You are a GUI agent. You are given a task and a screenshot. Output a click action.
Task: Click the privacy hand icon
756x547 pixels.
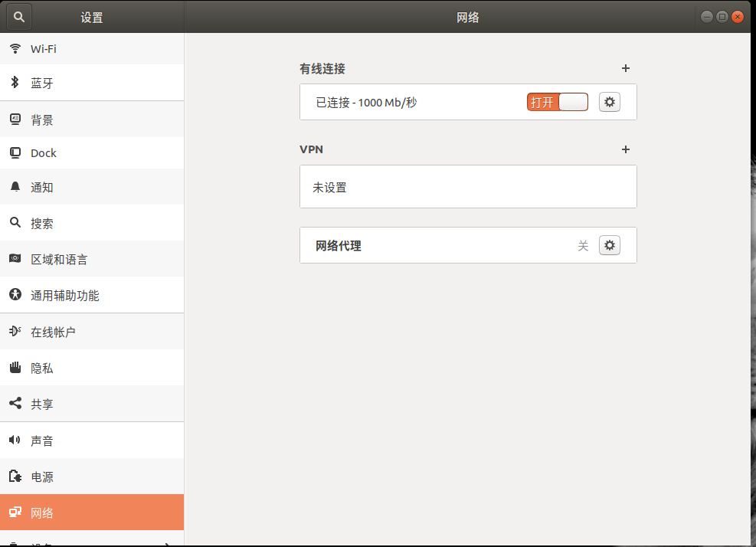click(15, 368)
